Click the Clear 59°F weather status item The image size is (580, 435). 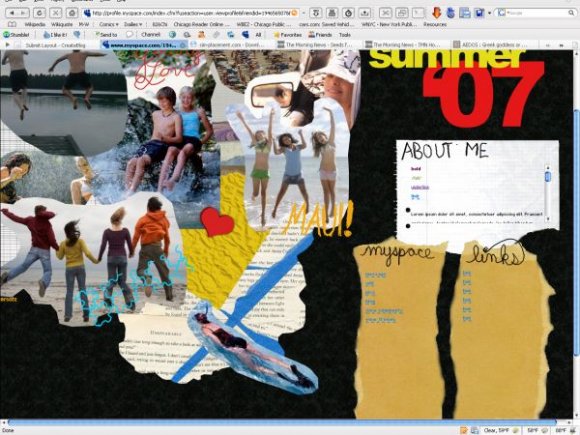501,431
